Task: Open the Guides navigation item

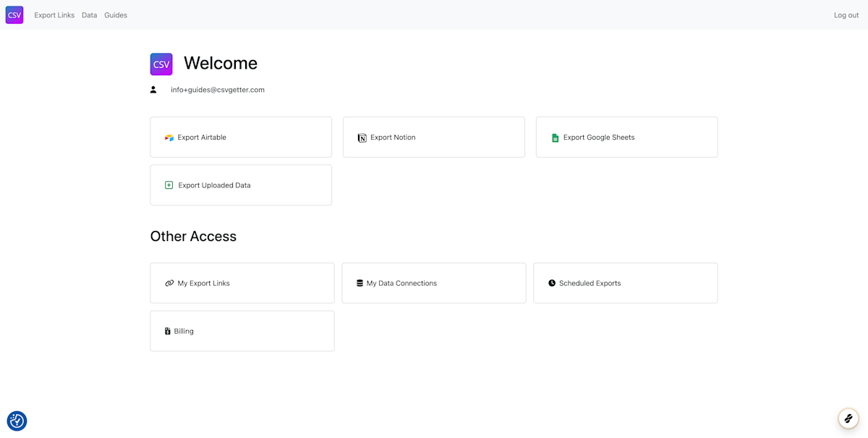Action: 116,14
